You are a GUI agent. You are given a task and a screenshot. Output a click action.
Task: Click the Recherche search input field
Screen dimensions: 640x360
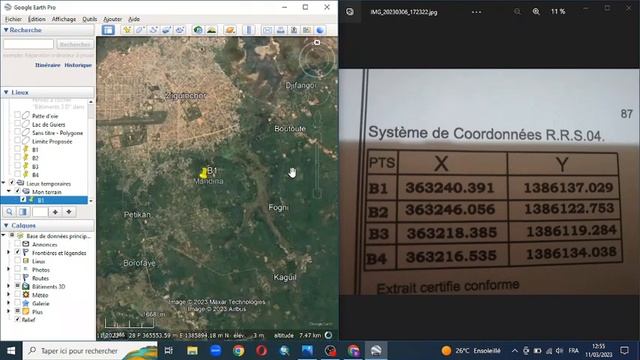click(x=29, y=44)
